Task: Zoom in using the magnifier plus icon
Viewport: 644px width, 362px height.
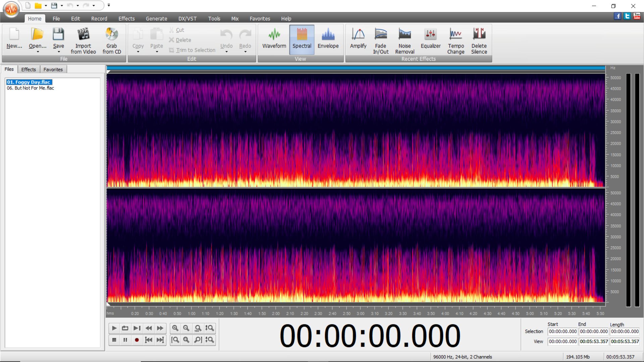Action: coord(175,328)
